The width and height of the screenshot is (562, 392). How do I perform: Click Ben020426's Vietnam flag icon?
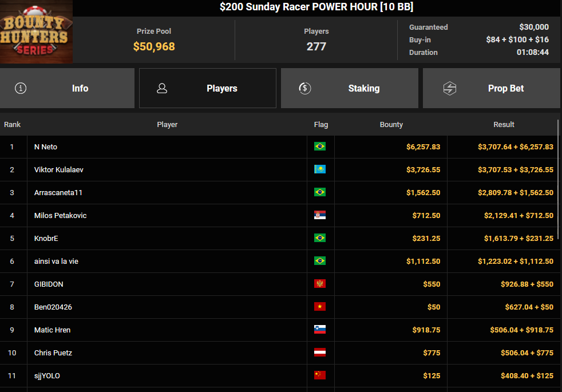pyautogui.click(x=320, y=307)
